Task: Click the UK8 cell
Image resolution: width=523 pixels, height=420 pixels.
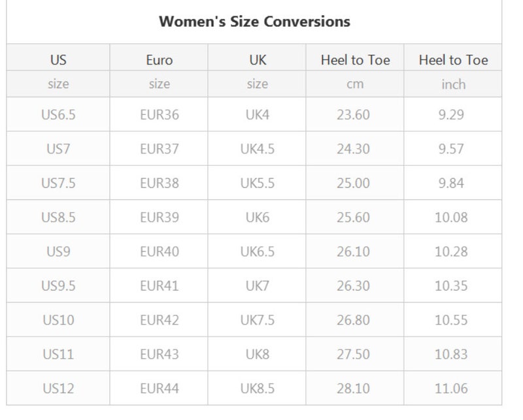Action: click(258, 354)
